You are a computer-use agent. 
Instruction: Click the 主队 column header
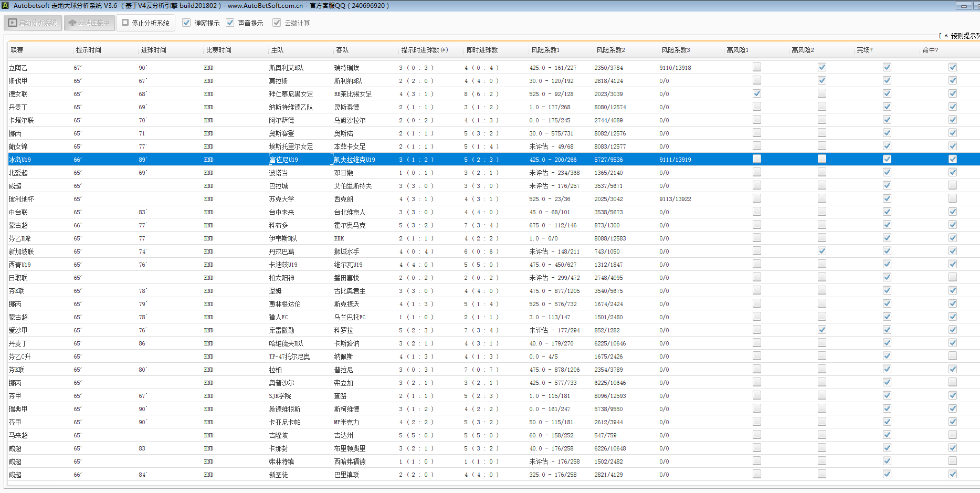pyautogui.click(x=277, y=50)
